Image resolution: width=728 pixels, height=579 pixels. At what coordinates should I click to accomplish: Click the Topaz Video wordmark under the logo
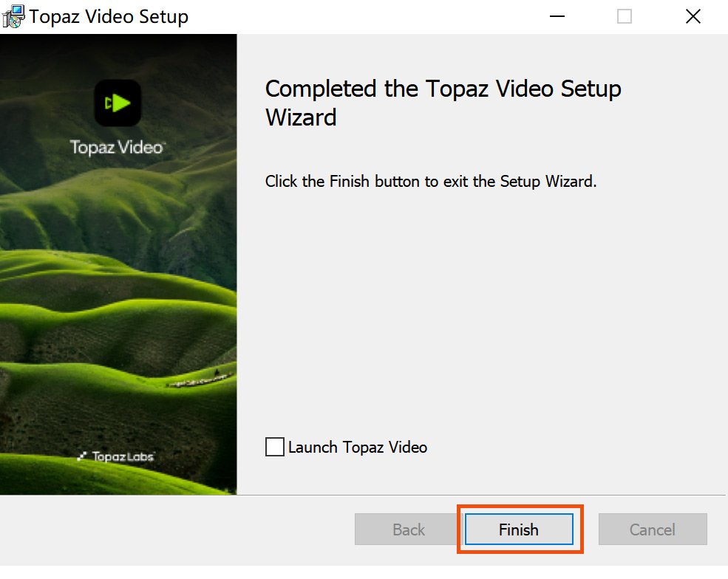click(x=116, y=147)
